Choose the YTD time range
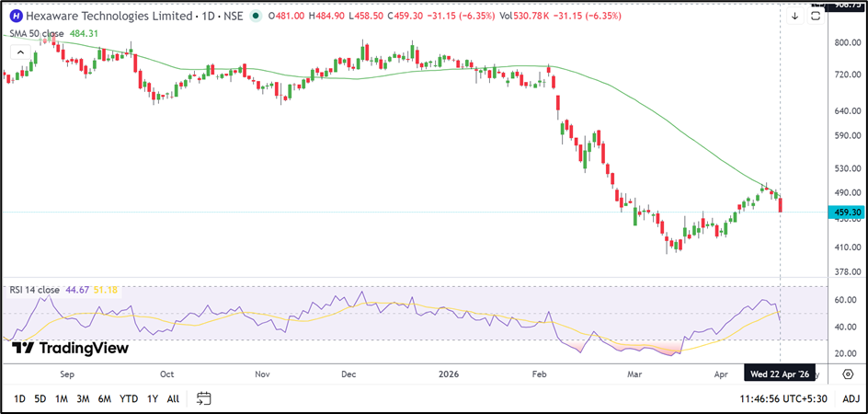 coord(130,398)
